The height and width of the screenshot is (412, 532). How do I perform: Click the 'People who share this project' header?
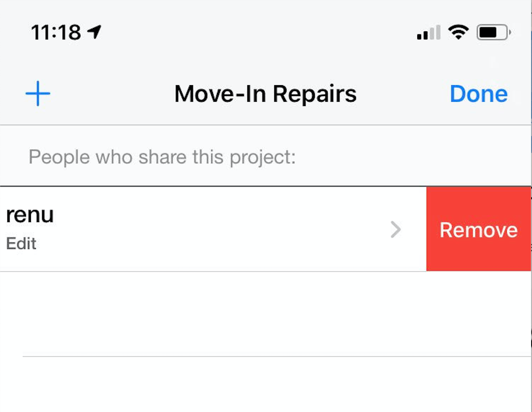162,157
